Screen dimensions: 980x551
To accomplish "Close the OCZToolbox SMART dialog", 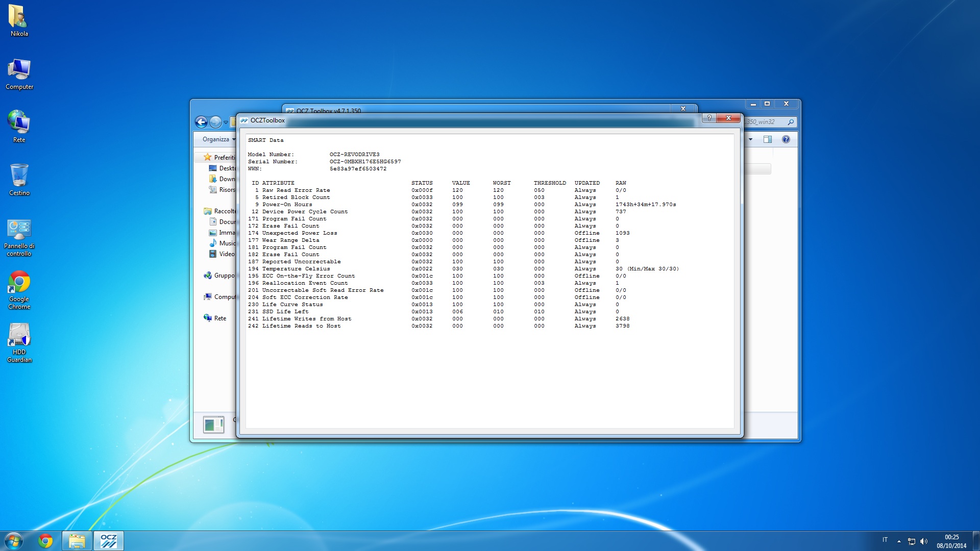I will pyautogui.click(x=728, y=118).
